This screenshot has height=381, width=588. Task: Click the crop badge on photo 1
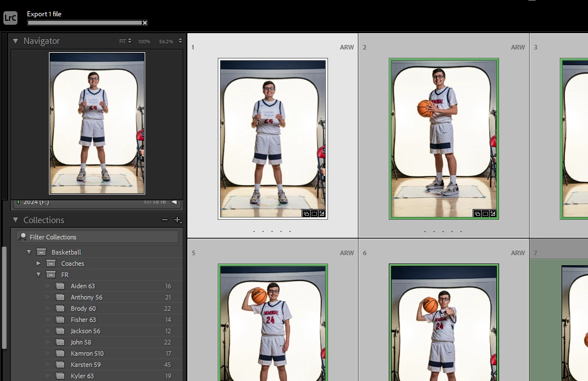(x=314, y=214)
